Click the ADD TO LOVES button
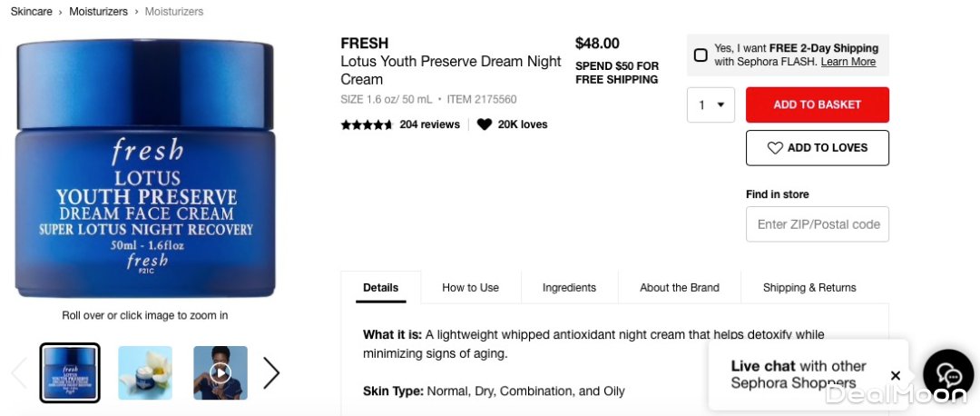This screenshot has width=980, height=416. point(817,148)
